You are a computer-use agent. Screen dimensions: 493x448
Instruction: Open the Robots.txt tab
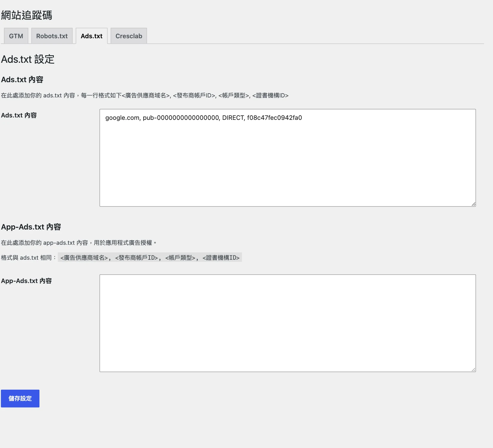click(52, 36)
